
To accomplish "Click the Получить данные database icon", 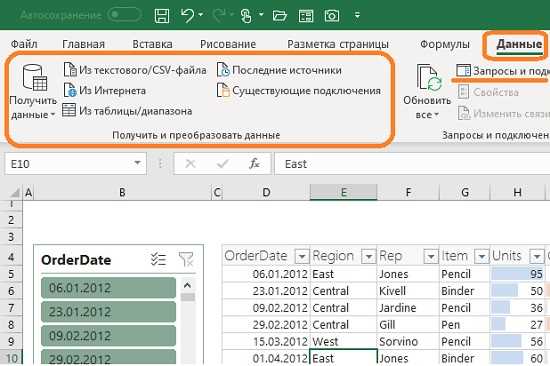I will coord(35,78).
